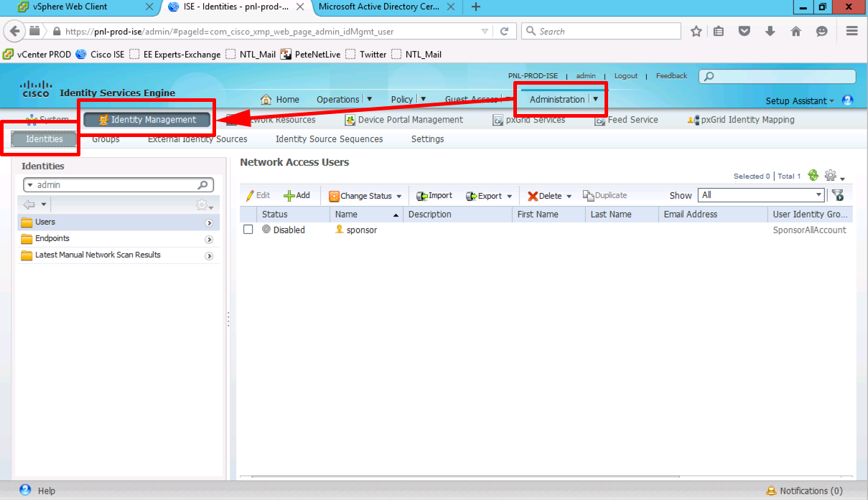Select the Endpoints folder in Identities

[118, 239]
